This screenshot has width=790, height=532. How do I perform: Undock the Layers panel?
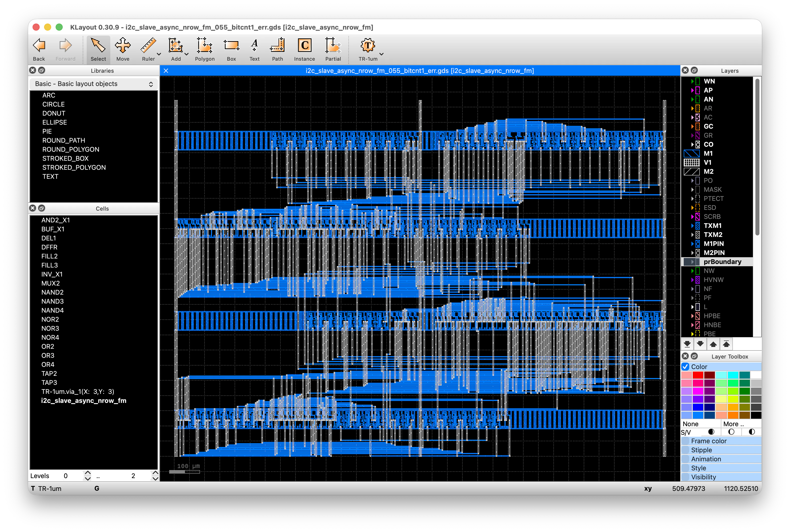[x=694, y=70]
